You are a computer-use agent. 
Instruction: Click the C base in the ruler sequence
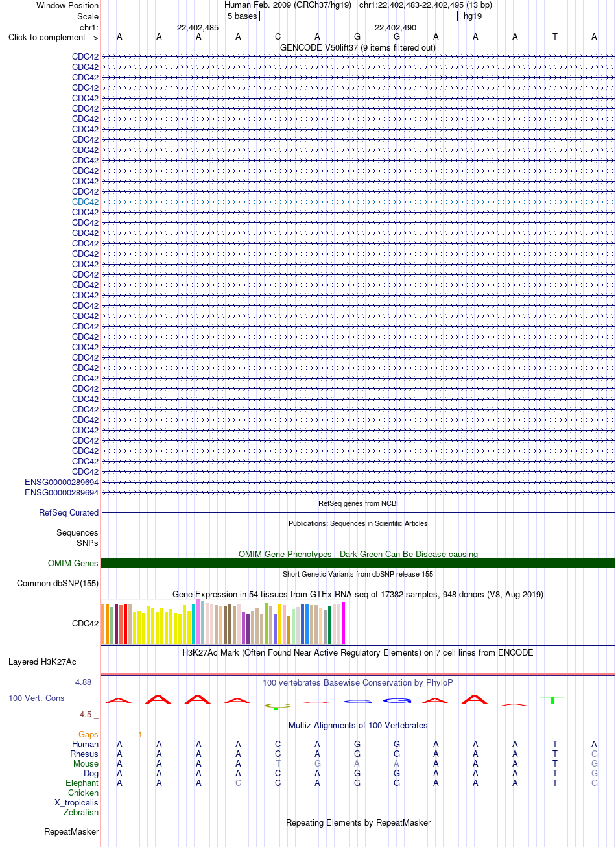tap(278, 37)
